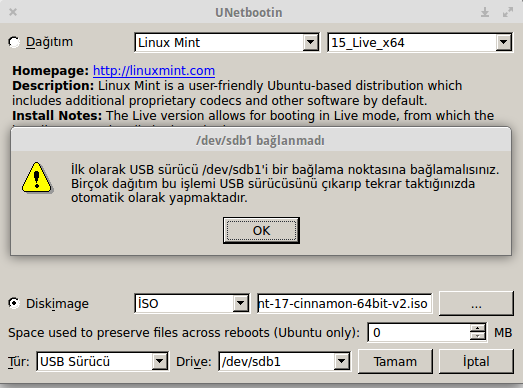Click the minimize arrow icon in the title bar
This screenshot has height=388, width=523.
point(485,13)
